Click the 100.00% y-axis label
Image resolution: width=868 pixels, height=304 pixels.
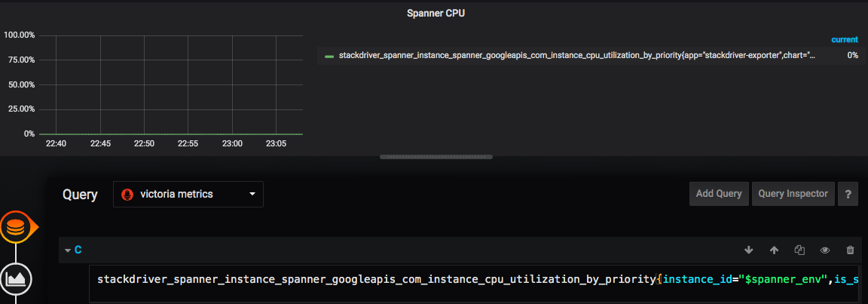(20, 35)
